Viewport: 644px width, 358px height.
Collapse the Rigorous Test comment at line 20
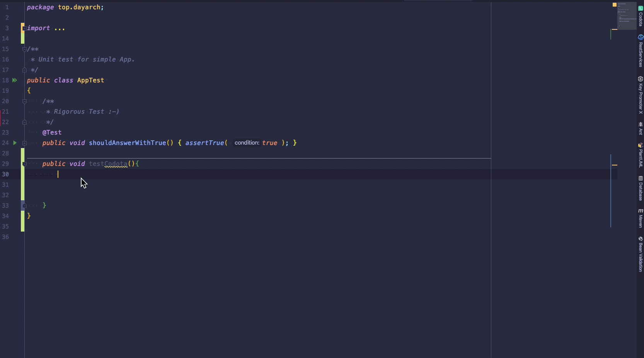pyautogui.click(x=24, y=101)
